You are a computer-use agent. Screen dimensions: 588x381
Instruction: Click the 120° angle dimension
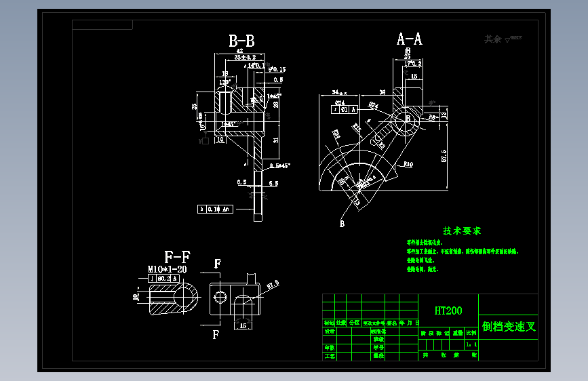click(x=224, y=82)
